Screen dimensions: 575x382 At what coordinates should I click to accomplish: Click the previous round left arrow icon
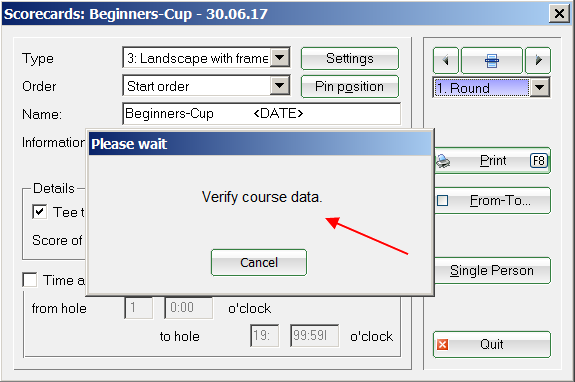[446, 60]
